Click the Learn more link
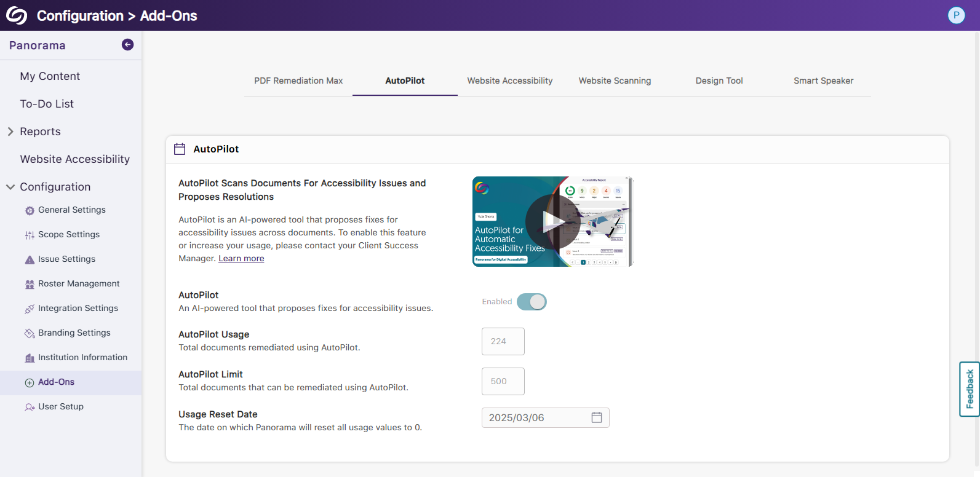Screen dimensions: 980x477 [x=241, y=259]
